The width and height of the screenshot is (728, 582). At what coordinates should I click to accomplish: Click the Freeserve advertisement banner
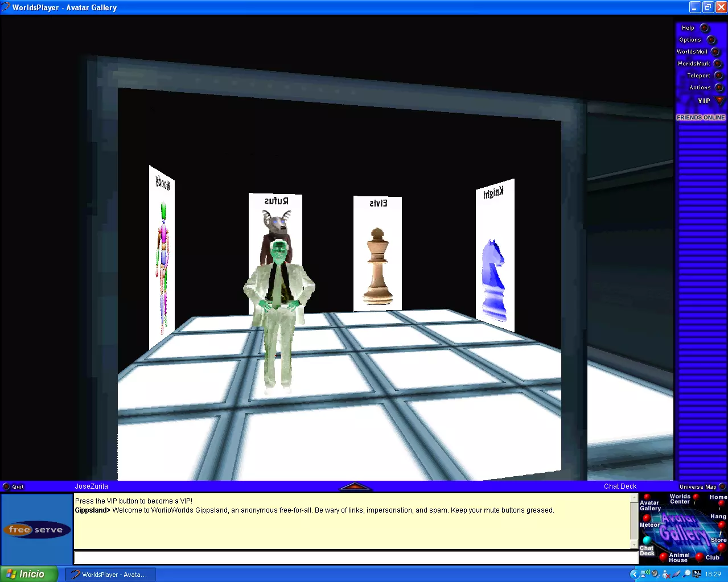[36, 530]
